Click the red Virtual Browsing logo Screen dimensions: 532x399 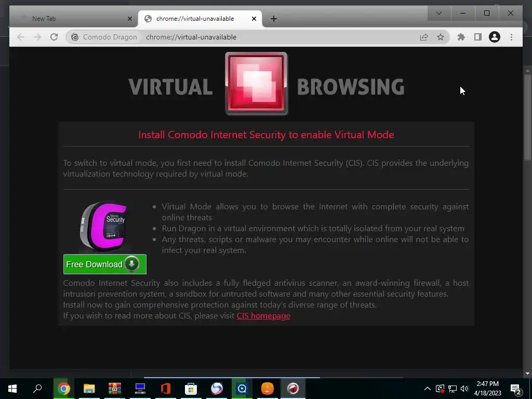[256, 84]
